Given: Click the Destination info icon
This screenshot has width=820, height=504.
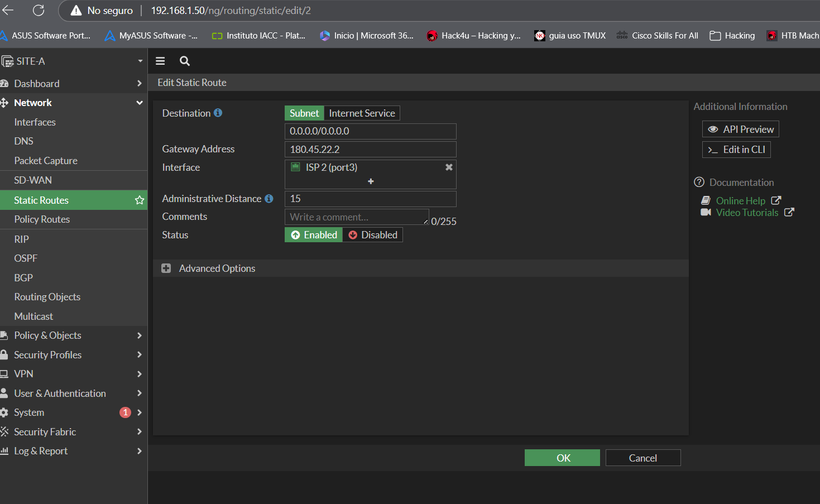Looking at the screenshot, I should point(218,113).
